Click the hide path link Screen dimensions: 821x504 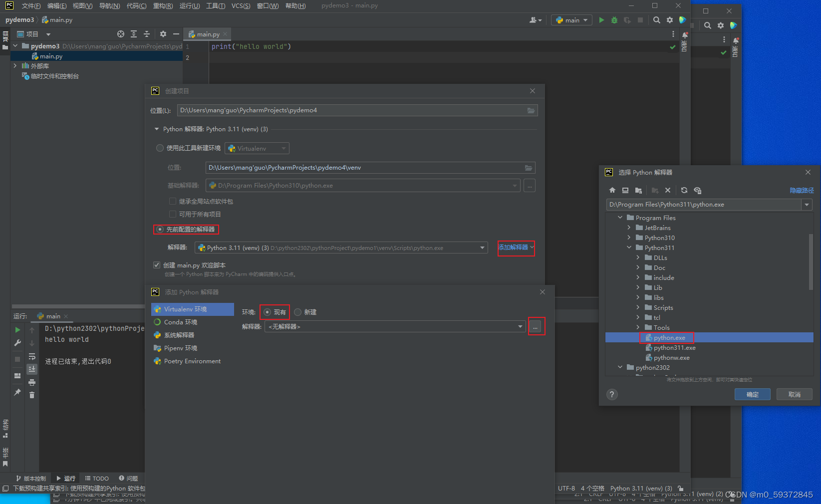point(802,191)
